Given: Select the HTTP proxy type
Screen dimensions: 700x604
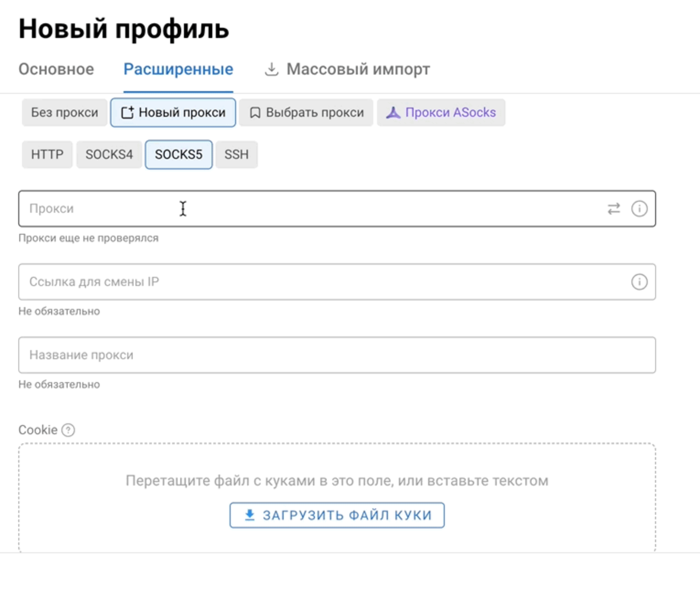Looking at the screenshot, I should point(47,154).
